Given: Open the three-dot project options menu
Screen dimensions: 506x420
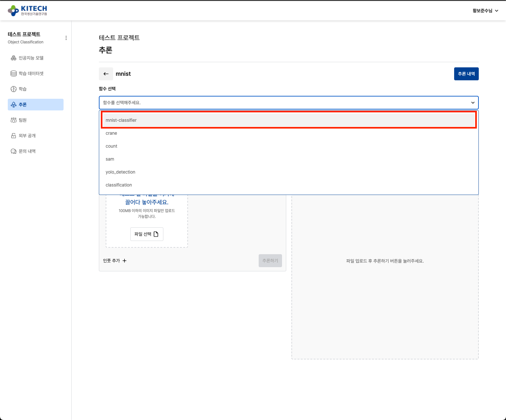Looking at the screenshot, I should 66,38.
